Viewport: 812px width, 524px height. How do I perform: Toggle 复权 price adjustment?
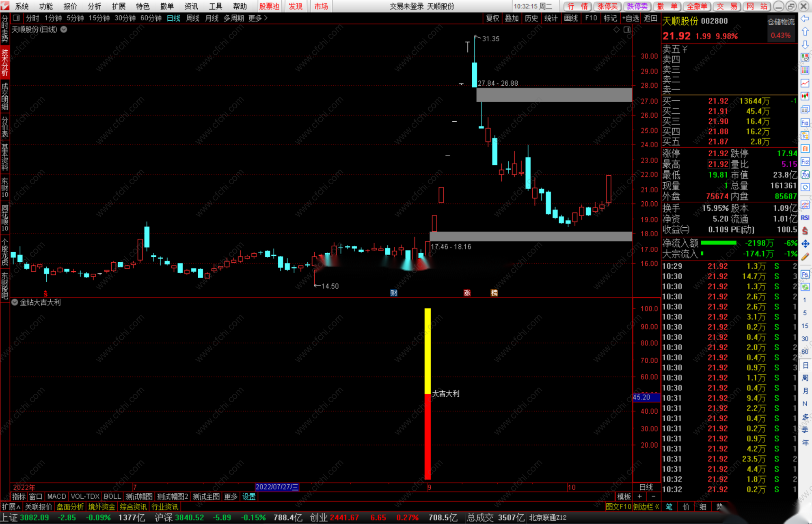[492, 18]
